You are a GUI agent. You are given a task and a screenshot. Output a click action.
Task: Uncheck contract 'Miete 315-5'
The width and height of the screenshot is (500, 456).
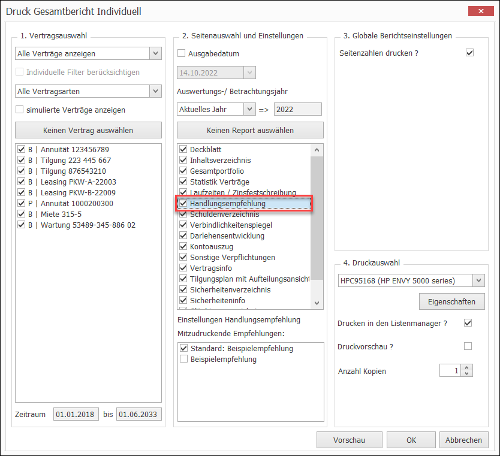[21, 214]
